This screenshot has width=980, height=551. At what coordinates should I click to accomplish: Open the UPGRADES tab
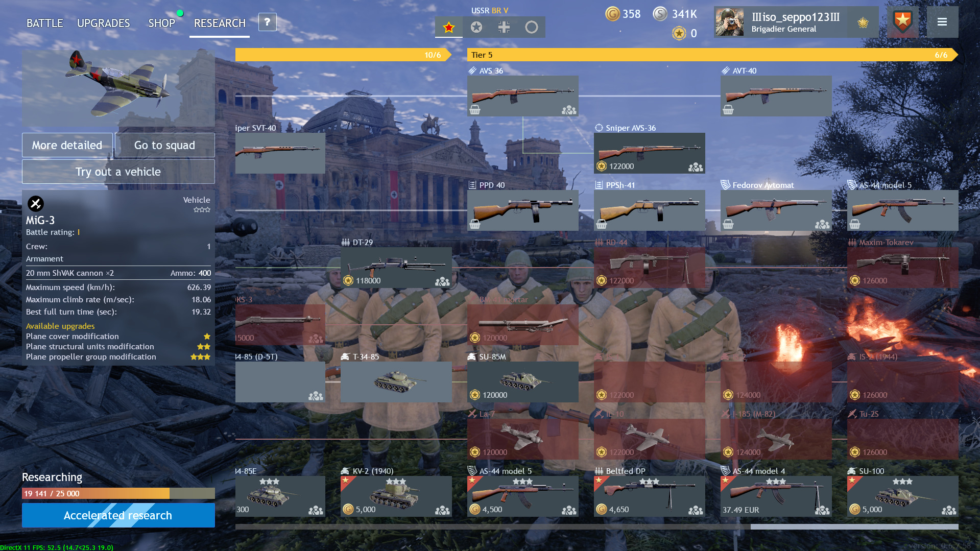103,23
